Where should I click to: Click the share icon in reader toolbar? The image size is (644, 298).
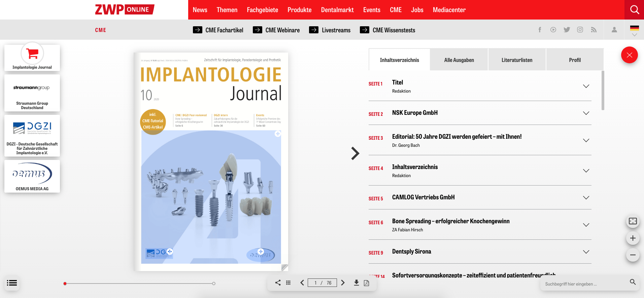coord(278,283)
